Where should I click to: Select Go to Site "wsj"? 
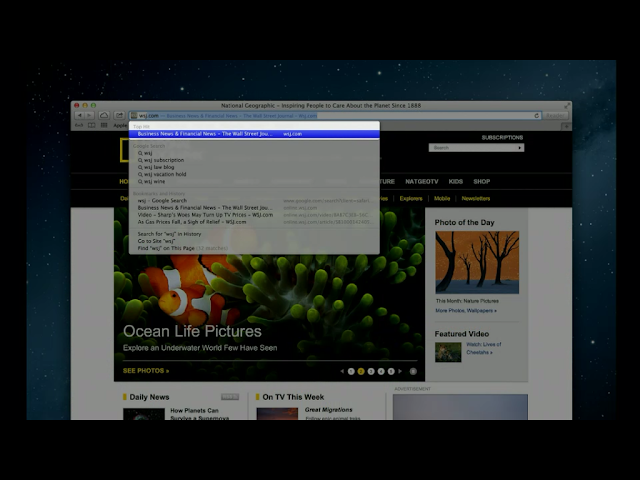pyautogui.click(x=254, y=241)
